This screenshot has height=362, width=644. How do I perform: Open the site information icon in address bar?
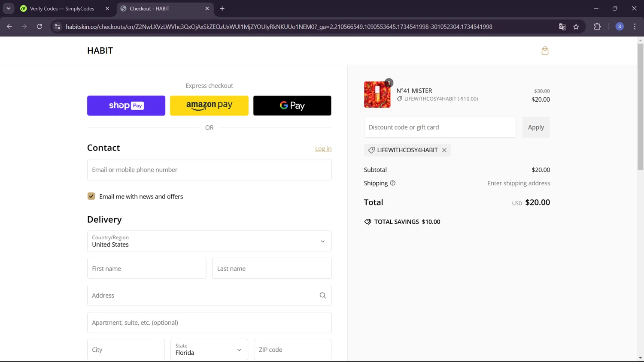pyautogui.click(x=57, y=27)
